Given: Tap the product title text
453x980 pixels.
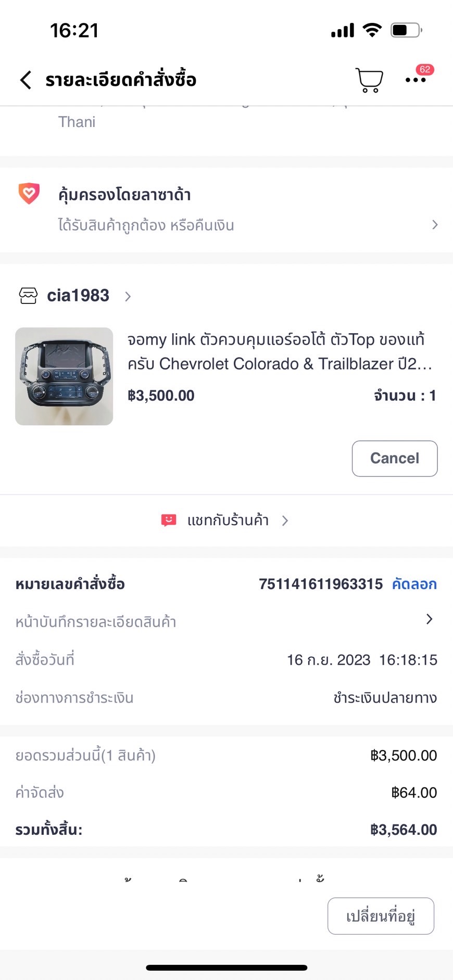Looking at the screenshot, I should (279, 351).
